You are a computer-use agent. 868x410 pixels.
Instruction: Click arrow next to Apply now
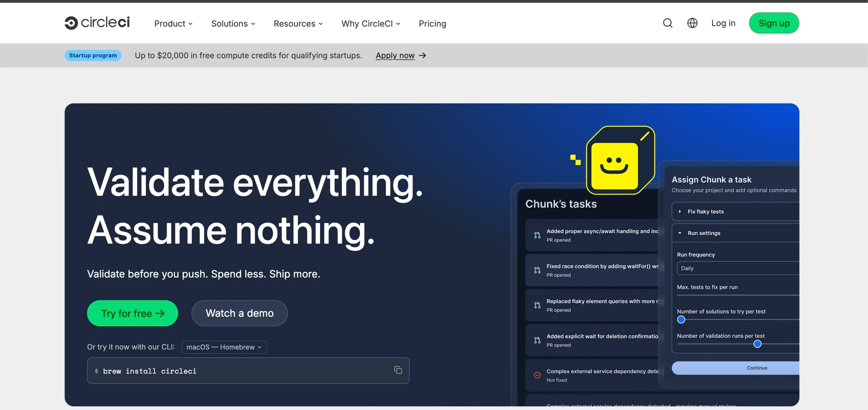tap(422, 55)
